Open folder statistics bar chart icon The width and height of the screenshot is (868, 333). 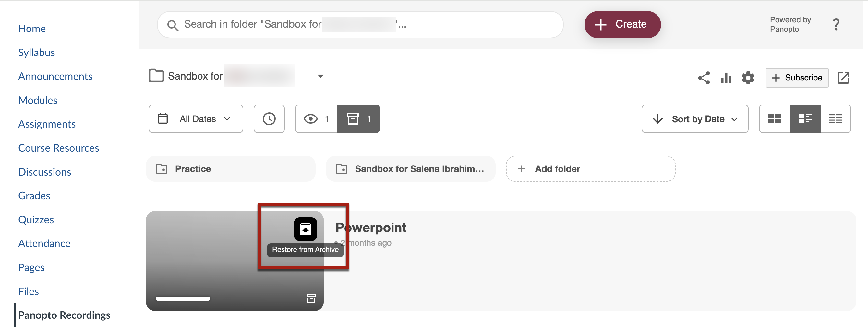tap(726, 78)
